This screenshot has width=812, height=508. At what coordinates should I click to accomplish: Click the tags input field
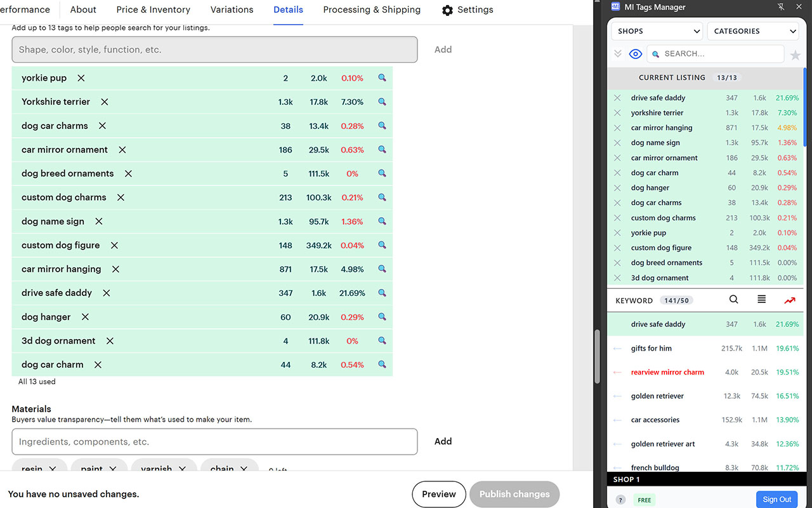[214, 50]
